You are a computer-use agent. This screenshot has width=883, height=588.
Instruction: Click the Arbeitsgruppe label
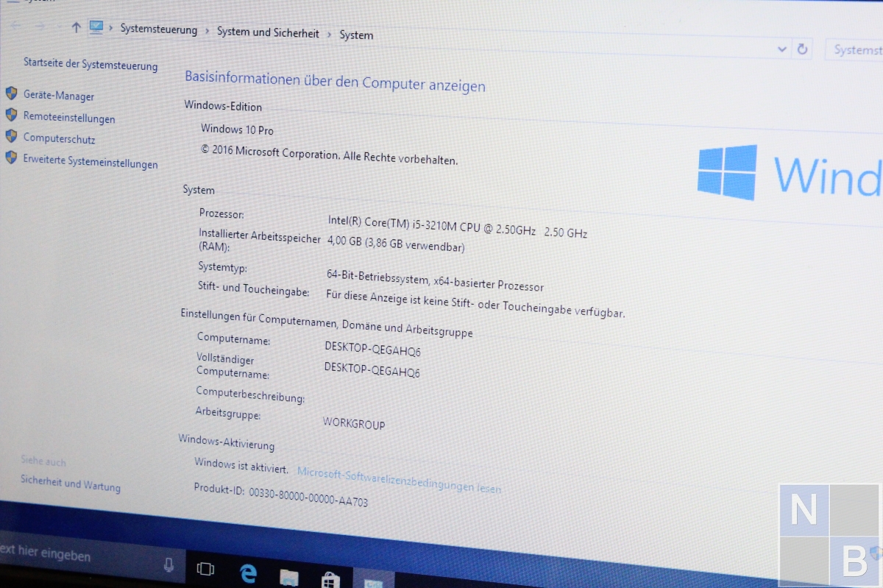[227, 413]
